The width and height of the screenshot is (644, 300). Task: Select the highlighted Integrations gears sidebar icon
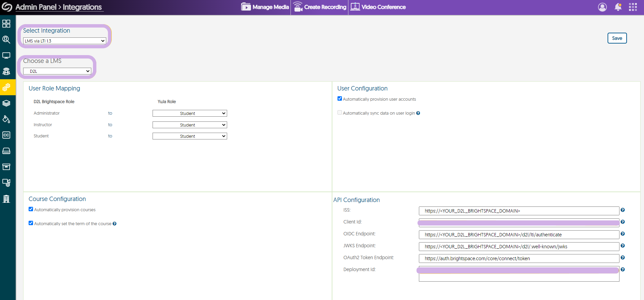tap(6, 87)
